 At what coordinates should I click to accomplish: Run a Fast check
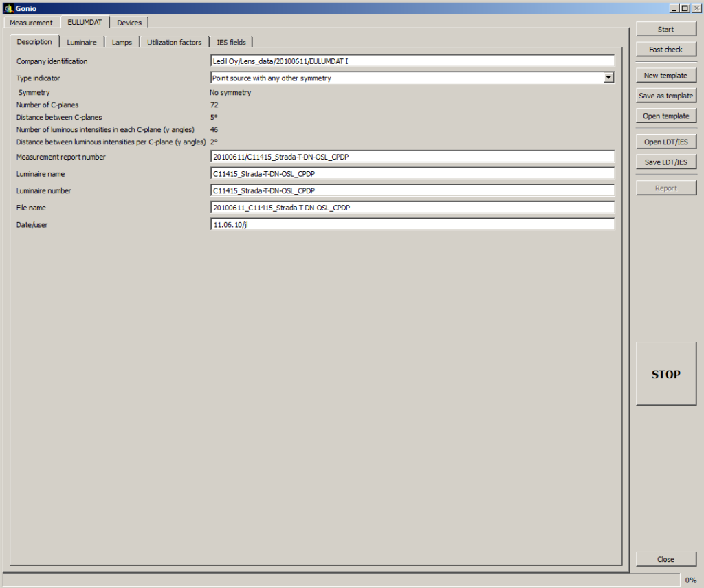click(x=665, y=50)
